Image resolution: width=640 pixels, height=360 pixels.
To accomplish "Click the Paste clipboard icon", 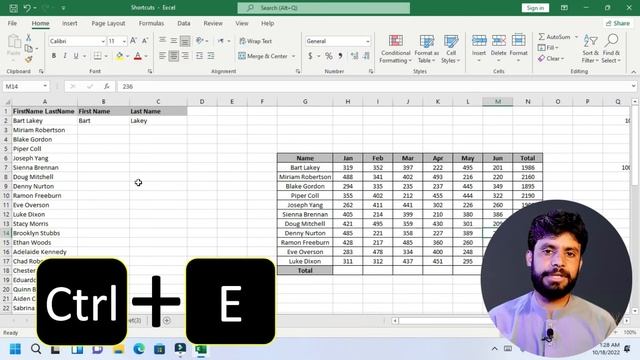I will click(x=14, y=41).
